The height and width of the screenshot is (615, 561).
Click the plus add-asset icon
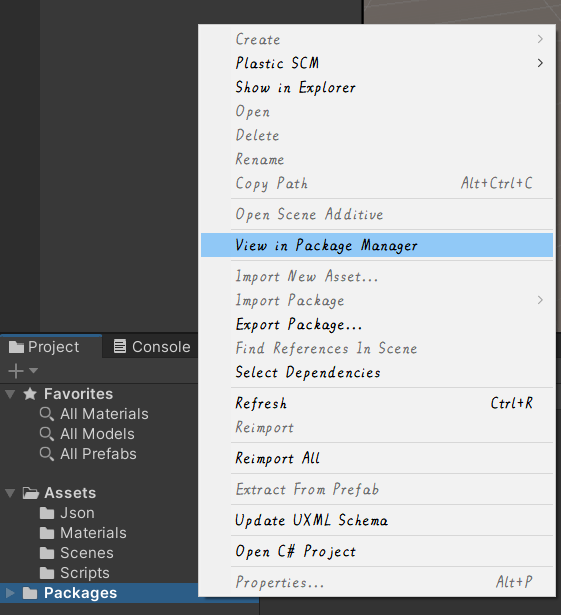tap(16, 371)
